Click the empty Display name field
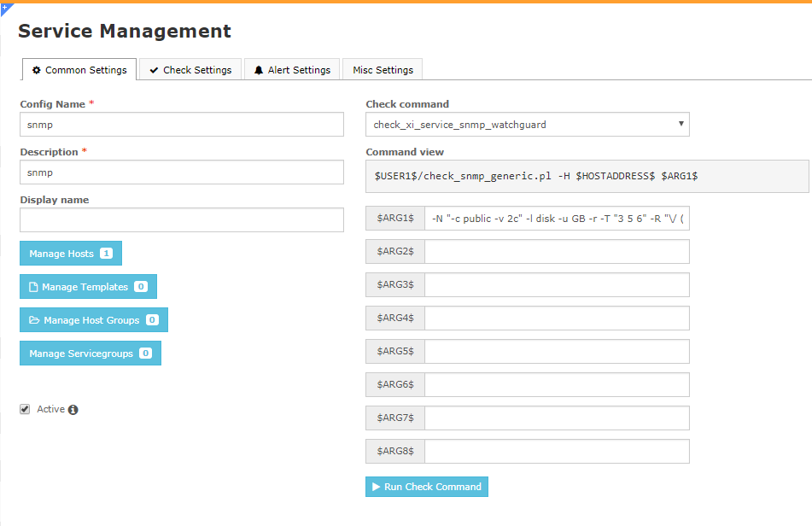Viewport: 812px width, 526px height. point(181,220)
